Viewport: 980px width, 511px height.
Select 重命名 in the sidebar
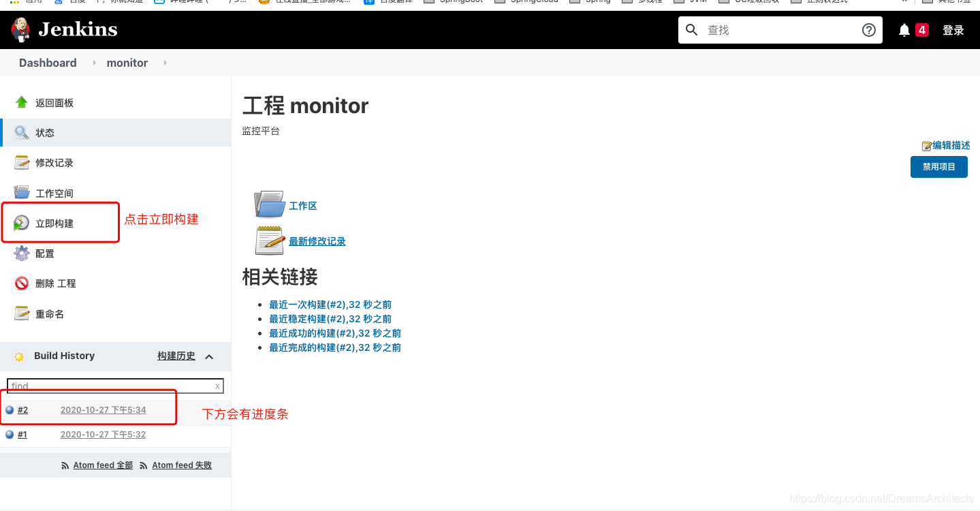click(x=50, y=314)
